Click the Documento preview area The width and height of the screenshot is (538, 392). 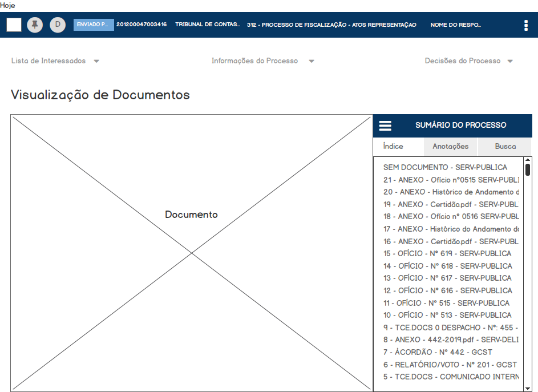(x=191, y=253)
